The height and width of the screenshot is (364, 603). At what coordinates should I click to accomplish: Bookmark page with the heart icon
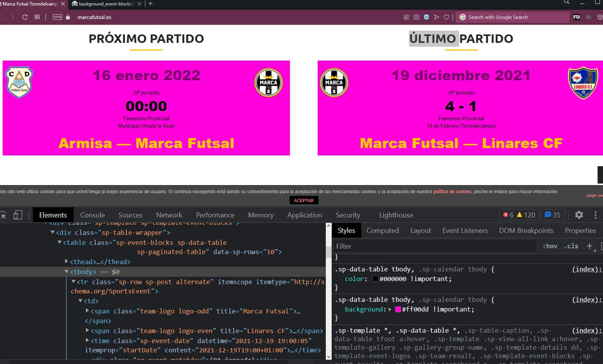(447, 17)
